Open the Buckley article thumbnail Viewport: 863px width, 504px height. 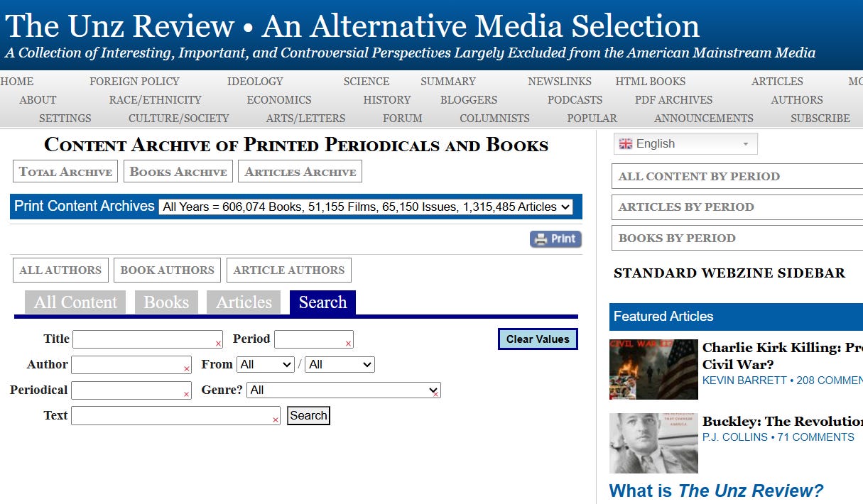653,444
